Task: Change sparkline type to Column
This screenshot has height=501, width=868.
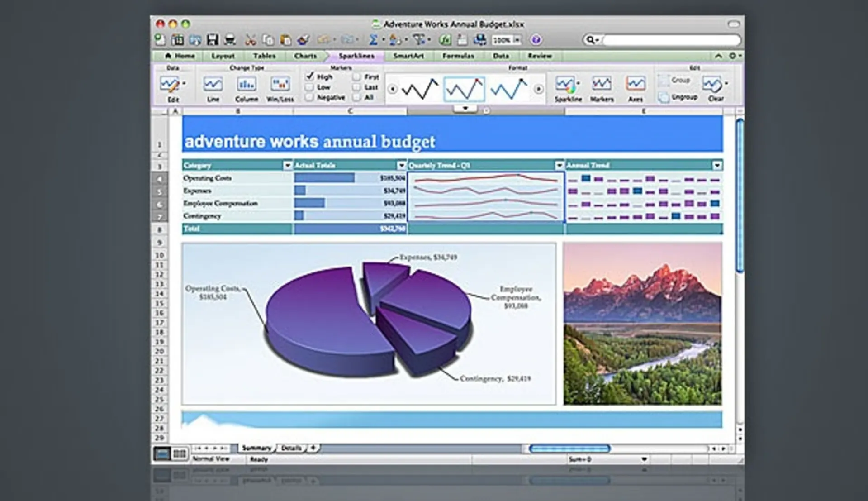Action: 247,88
